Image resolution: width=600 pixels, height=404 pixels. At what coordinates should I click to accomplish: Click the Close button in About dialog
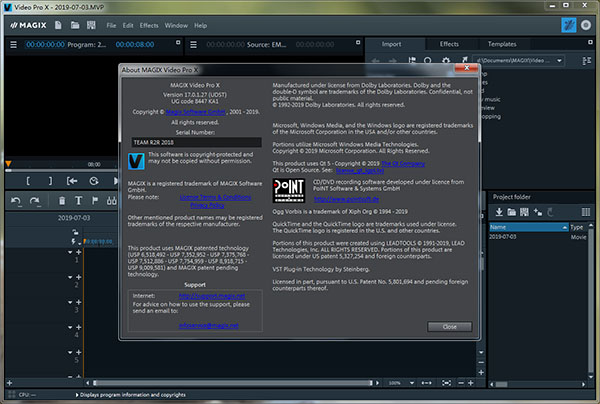450,327
